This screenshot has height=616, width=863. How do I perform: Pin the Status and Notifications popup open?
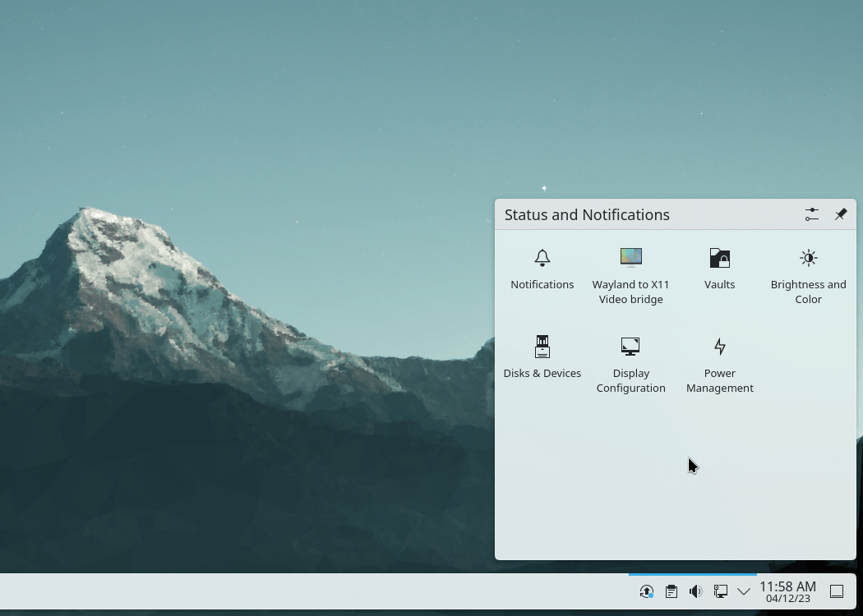click(x=840, y=214)
